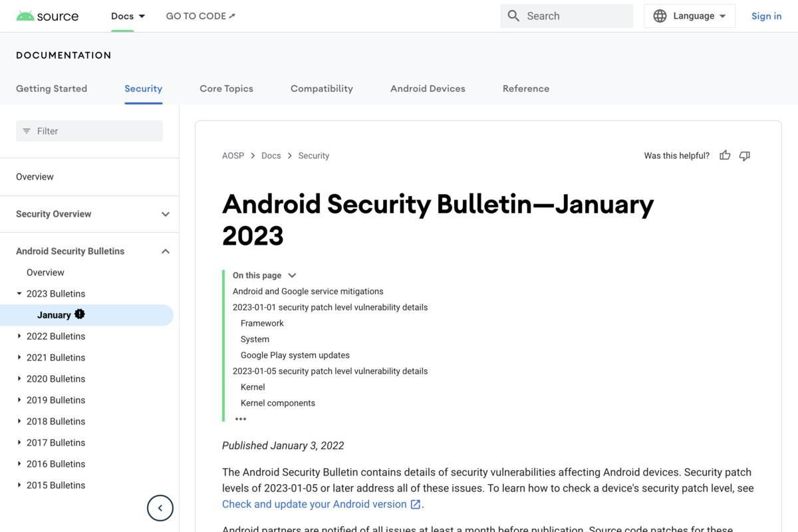Open the sidebar top Overview item

(x=35, y=177)
